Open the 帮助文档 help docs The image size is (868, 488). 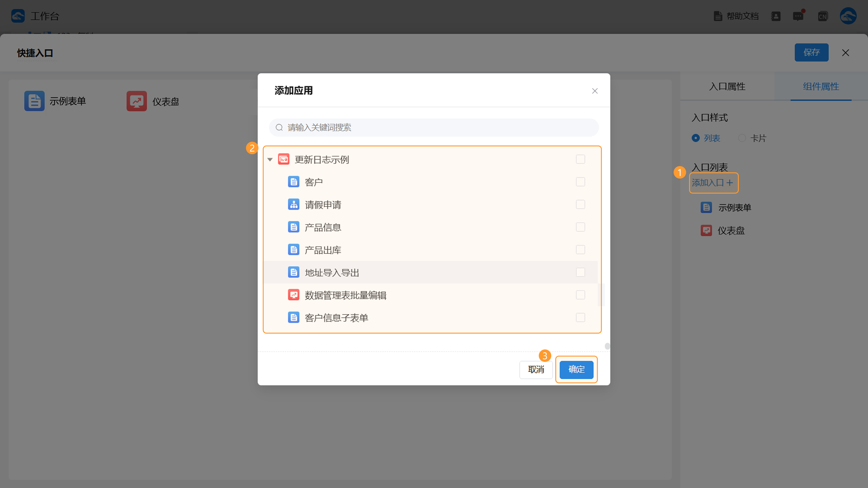736,16
